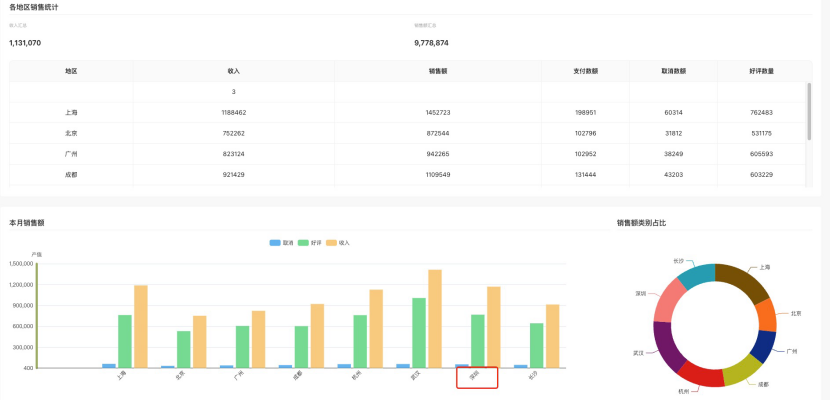Screen dimensions: 830x400
Task: Click the green 好评 bar for 上海
Action: click(x=125, y=341)
